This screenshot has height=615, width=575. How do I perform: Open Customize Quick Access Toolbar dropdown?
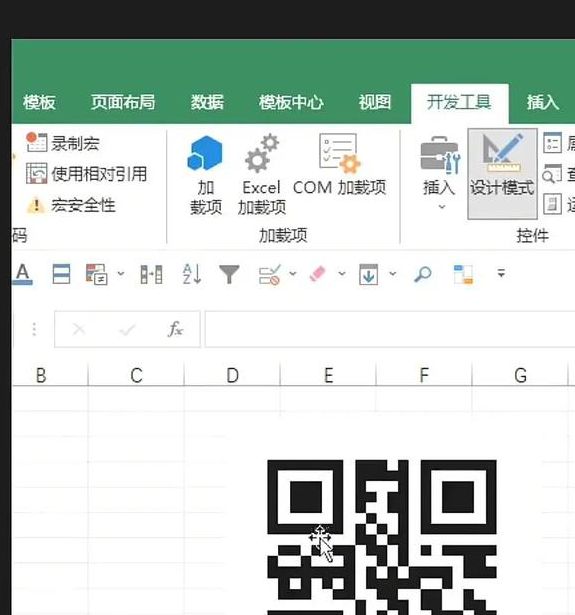(x=501, y=273)
